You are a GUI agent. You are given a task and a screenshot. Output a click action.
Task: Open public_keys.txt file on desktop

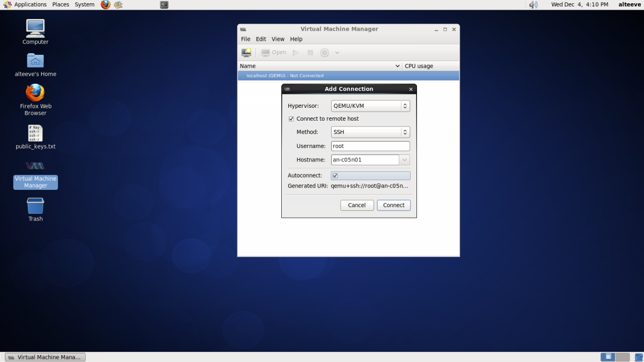click(x=35, y=133)
